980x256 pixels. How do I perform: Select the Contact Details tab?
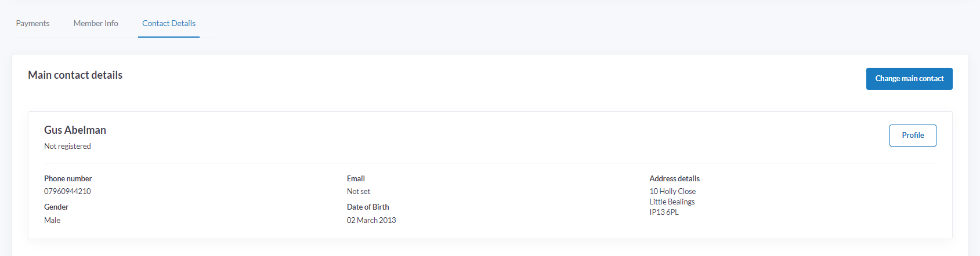(169, 23)
